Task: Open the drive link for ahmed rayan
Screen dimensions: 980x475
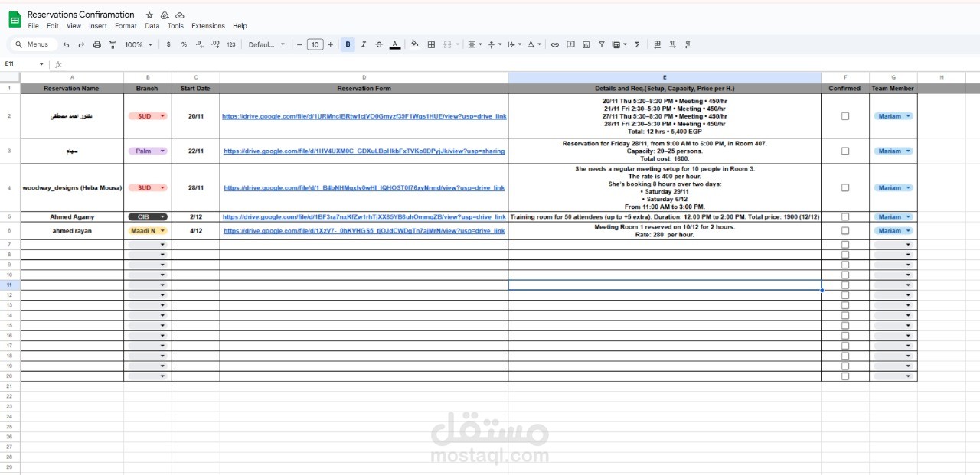Action: pos(364,230)
